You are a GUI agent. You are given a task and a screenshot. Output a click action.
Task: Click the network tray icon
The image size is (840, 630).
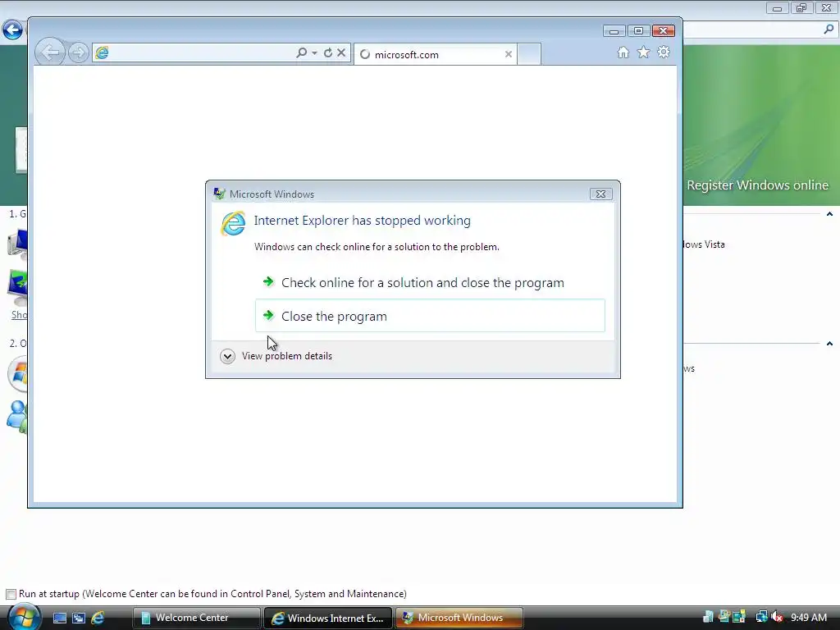761,617
